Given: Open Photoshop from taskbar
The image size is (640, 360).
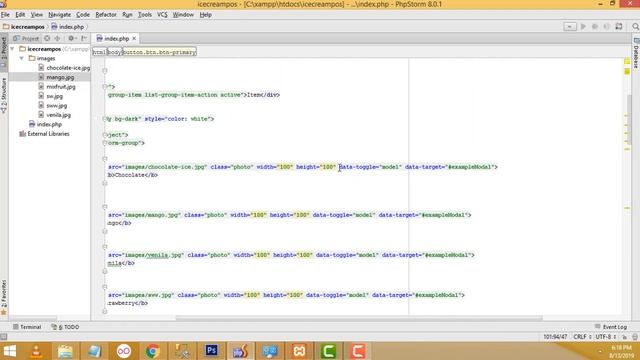Looking at the screenshot, I should pos(211,351).
